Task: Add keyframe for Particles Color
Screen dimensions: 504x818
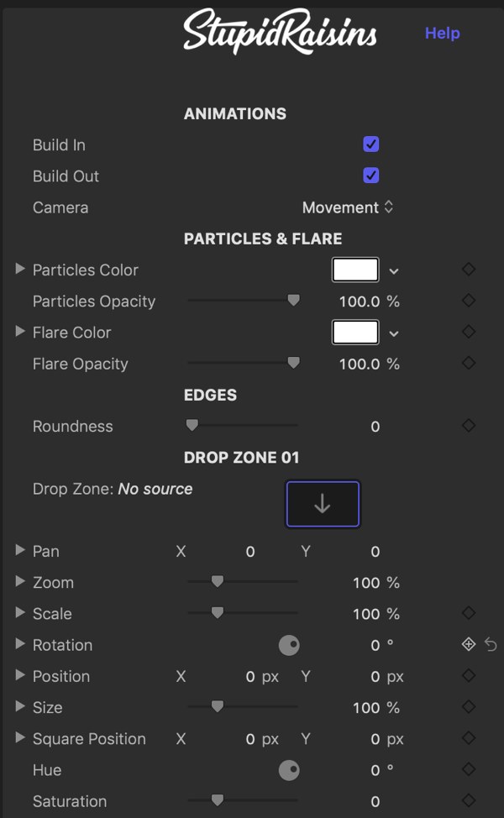Action: point(469,270)
